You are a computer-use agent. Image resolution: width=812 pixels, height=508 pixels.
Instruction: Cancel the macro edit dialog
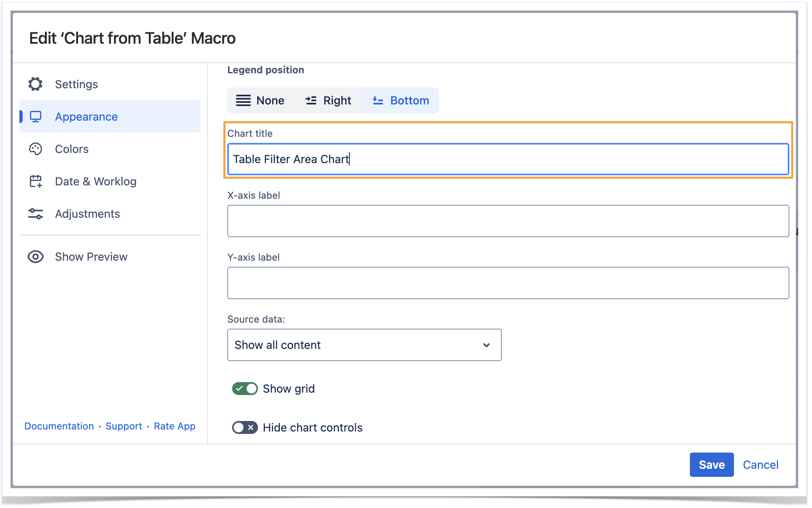(760, 465)
